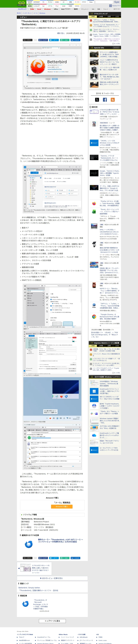Select the 1週間 tab in アクセスランキング
138x644 pixels.
pyautogui.click(x=109, y=17)
